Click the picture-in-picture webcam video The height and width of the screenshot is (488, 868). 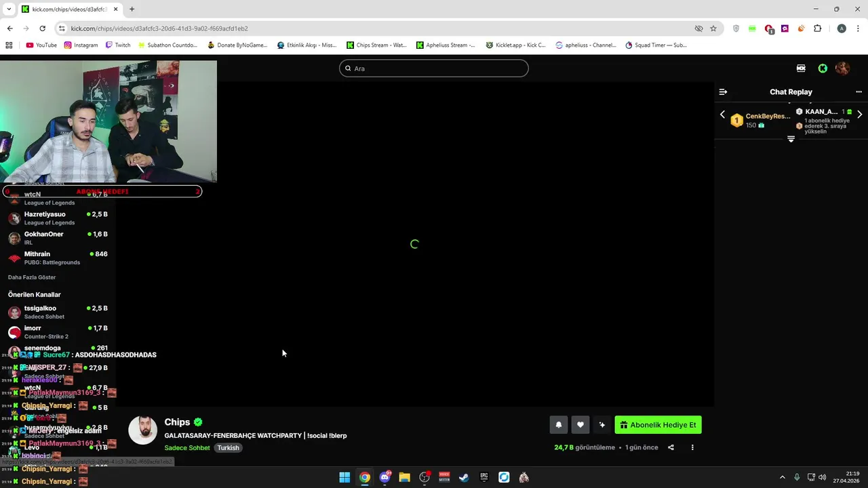tap(108, 121)
